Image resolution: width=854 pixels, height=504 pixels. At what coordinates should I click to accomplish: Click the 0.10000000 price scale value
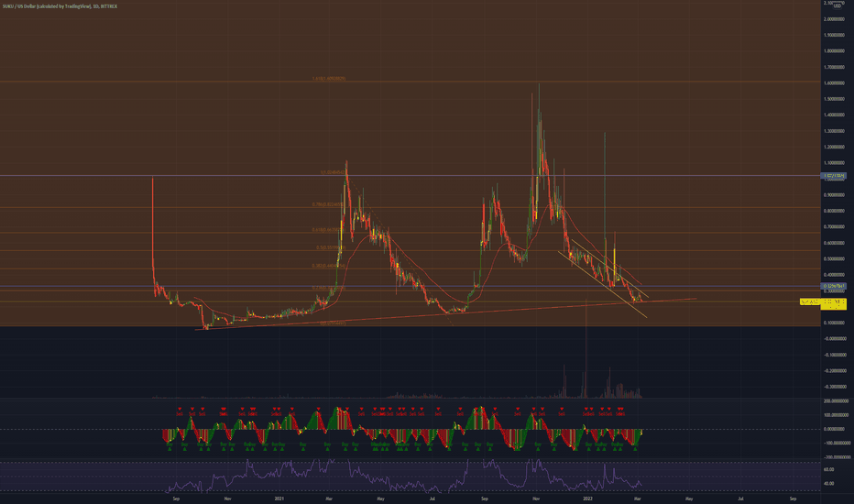[x=835, y=323]
